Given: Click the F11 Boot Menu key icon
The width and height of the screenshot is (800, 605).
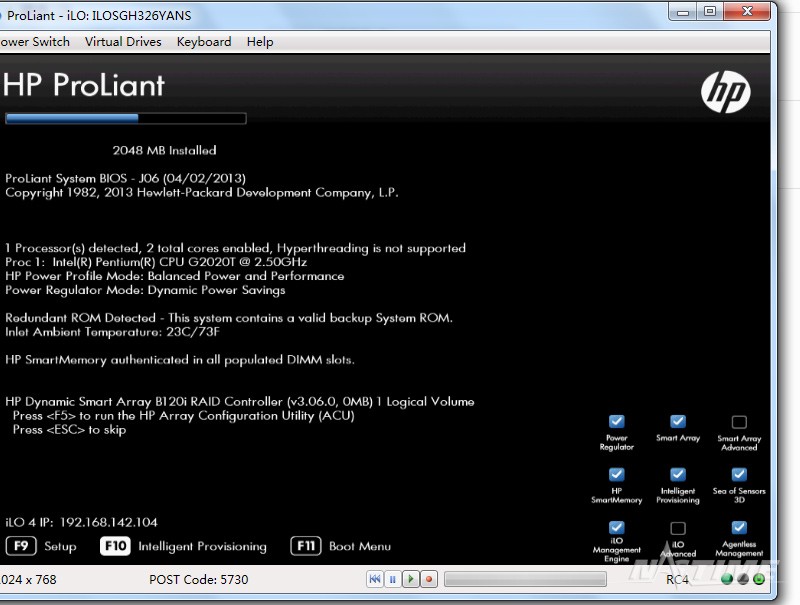Looking at the screenshot, I should point(306,546).
